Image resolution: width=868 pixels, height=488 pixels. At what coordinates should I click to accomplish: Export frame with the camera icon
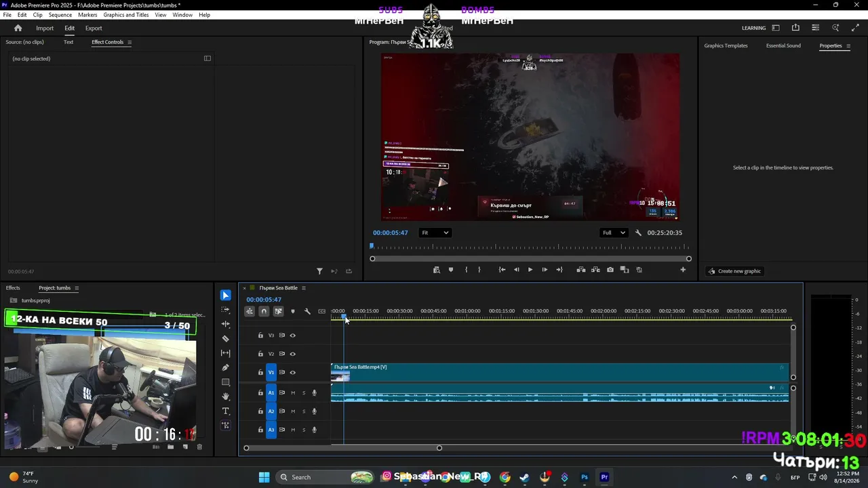tap(610, 270)
